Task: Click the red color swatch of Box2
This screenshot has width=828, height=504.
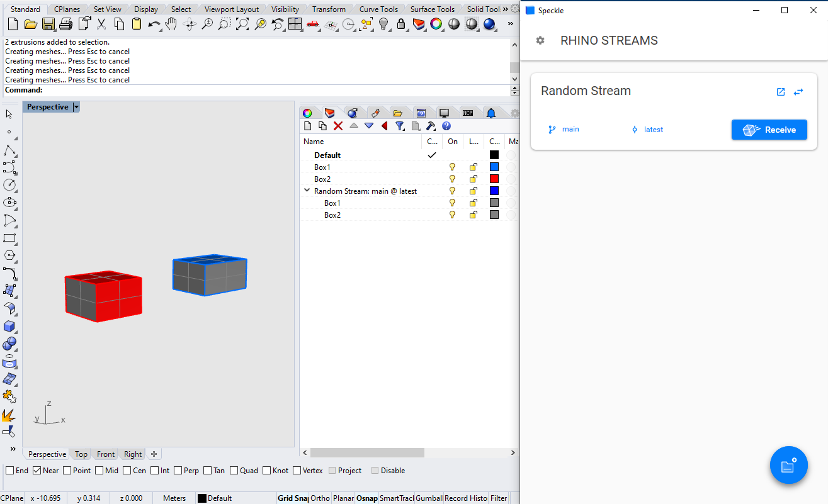Action: pyautogui.click(x=494, y=179)
